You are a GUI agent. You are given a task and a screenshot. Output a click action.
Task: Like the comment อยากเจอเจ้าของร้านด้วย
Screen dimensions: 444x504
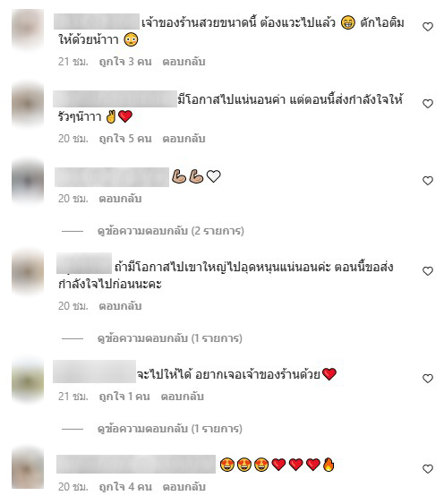point(427,379)
